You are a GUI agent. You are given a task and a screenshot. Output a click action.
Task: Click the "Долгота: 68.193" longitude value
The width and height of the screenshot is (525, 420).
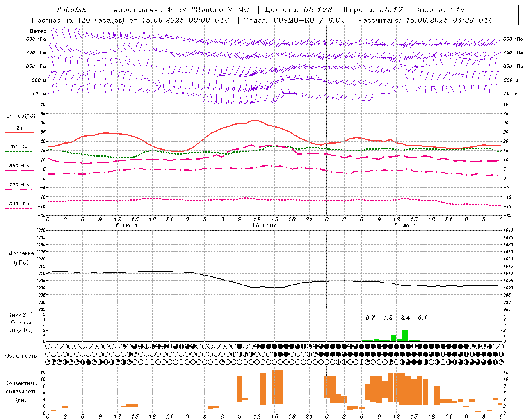pyautogui.click(x=298, y=10)
